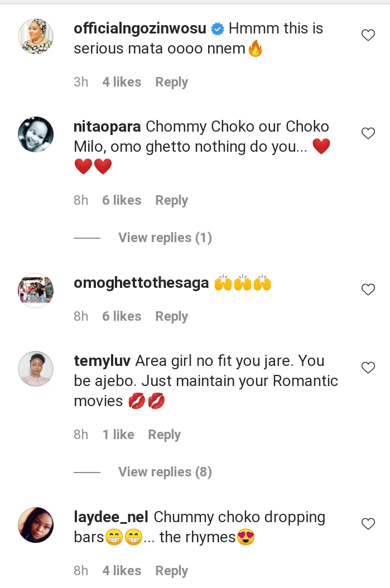The height and width of the screenshot is (588, 390).
Task: Expand View replies (8) under temyluv
Action: (x=165, y=472)
